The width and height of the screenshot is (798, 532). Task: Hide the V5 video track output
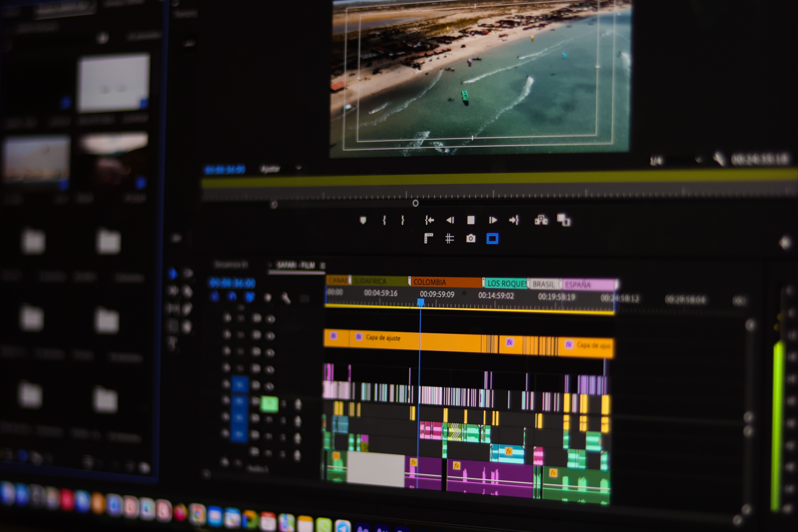click(x=270, y=319)
